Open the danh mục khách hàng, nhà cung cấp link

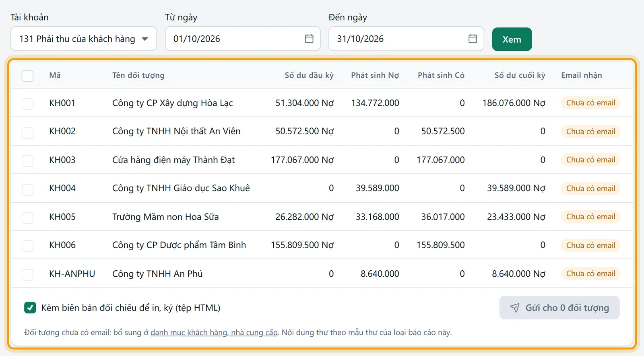tap(214, 333)
